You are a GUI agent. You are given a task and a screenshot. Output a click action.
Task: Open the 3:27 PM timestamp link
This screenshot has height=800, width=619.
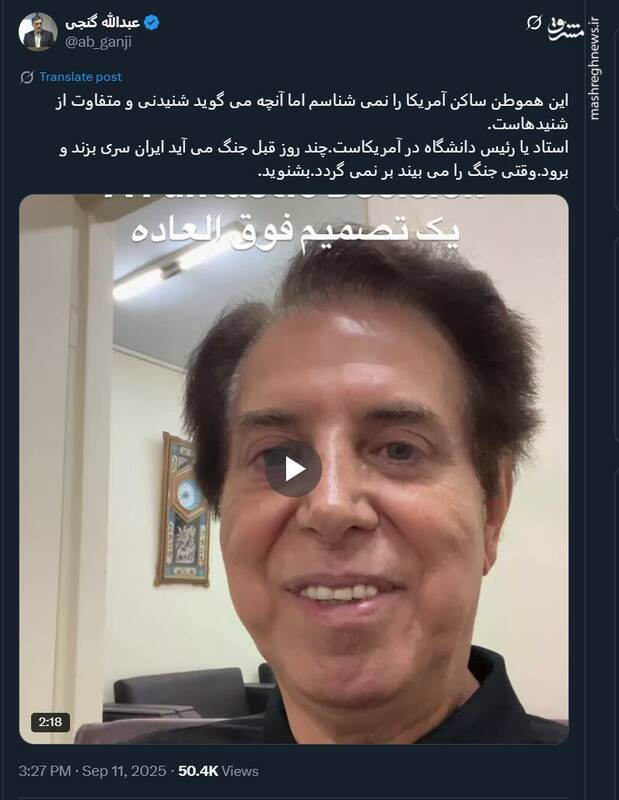click(x=45, y=771)
